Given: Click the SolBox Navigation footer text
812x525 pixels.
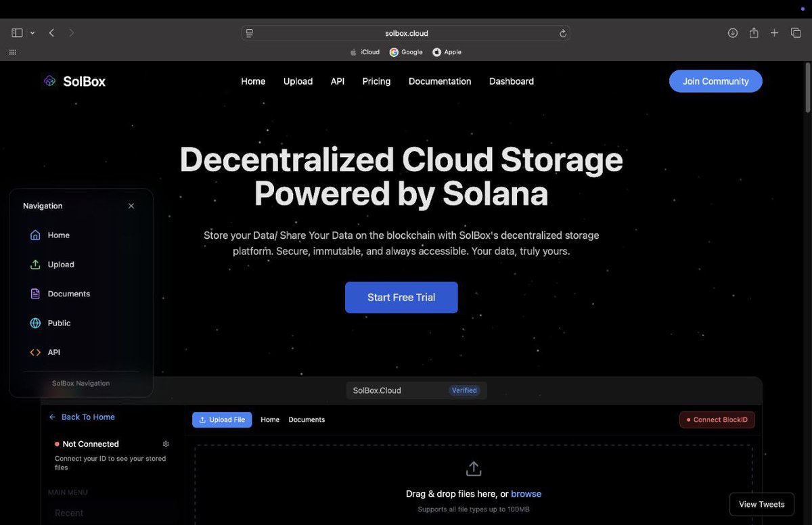Looking at the screenshot, I should coord(81,384).
